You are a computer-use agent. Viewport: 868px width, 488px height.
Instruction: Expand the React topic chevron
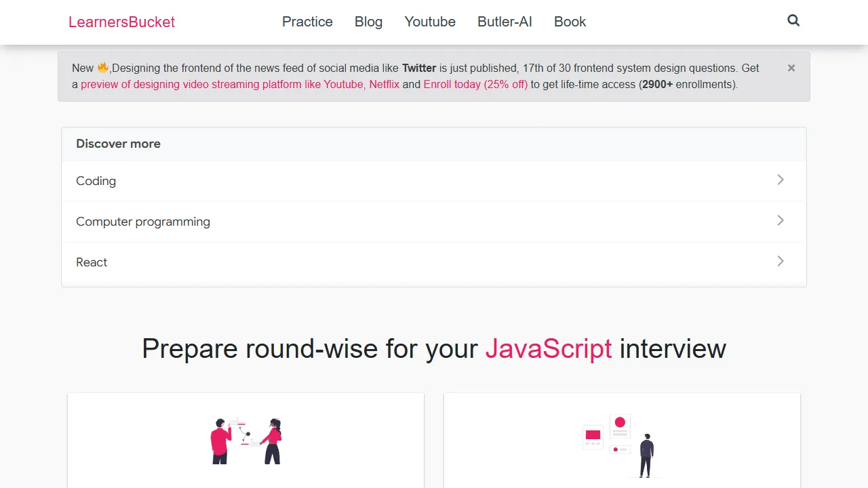(x=781, y=262)
